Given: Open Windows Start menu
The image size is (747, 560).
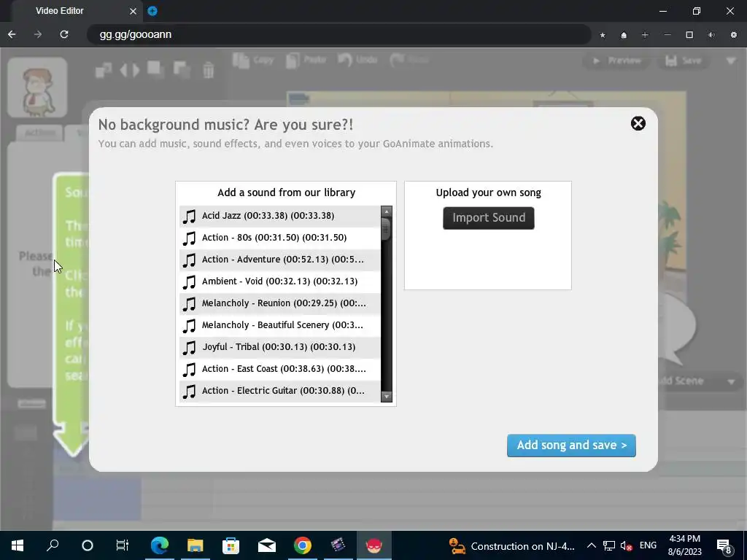Looking at the screenshot, I should 18,545.
